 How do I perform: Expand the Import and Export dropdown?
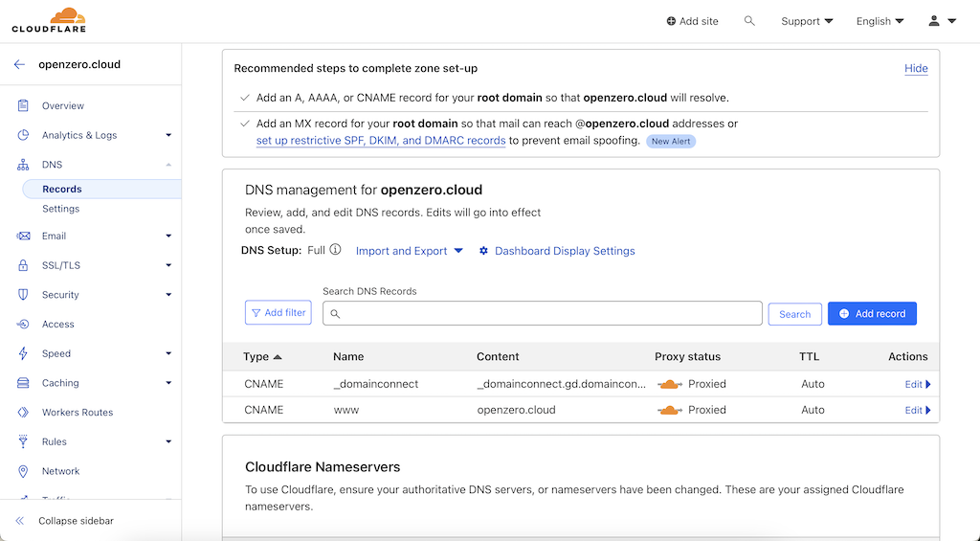[409, 251]
